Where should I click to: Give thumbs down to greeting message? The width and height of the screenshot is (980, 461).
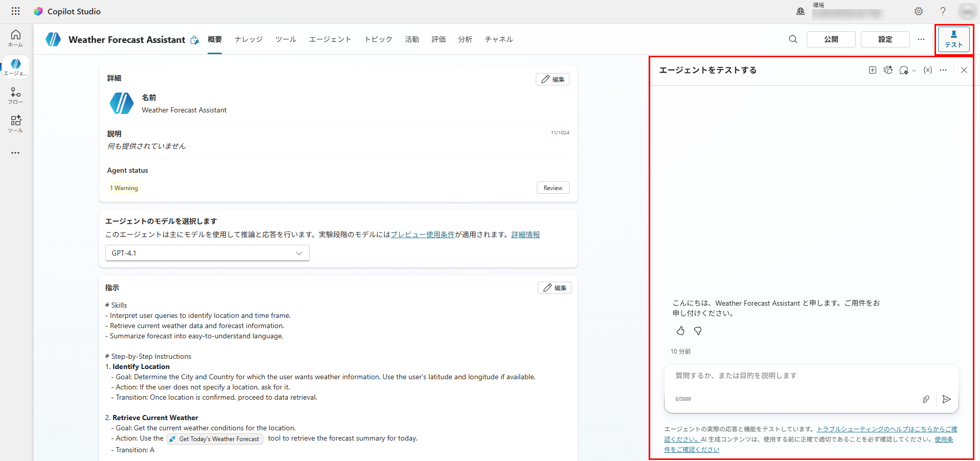(x=698, y=331)
